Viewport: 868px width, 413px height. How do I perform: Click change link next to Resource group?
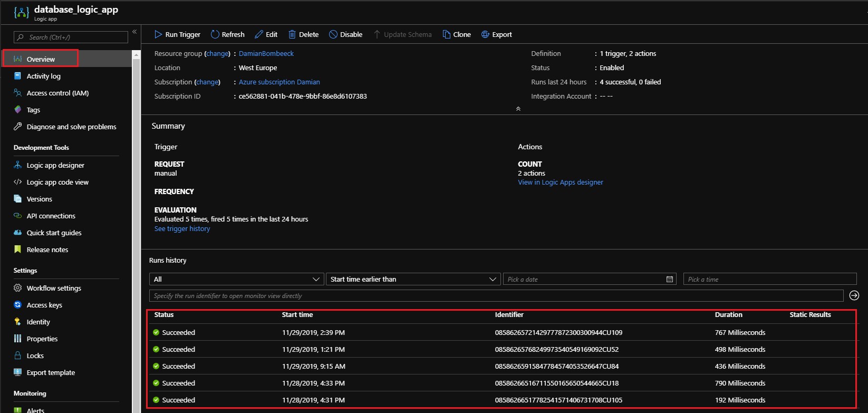pyautogui.click(x=217, y=53)
